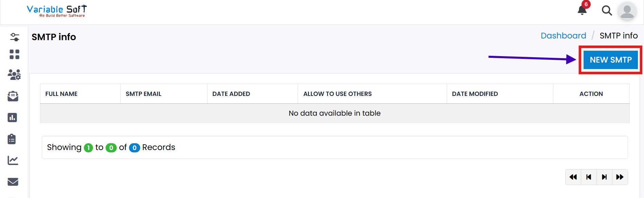Open the line graph analytics icon
644x198 pixels.
[13, 160]
